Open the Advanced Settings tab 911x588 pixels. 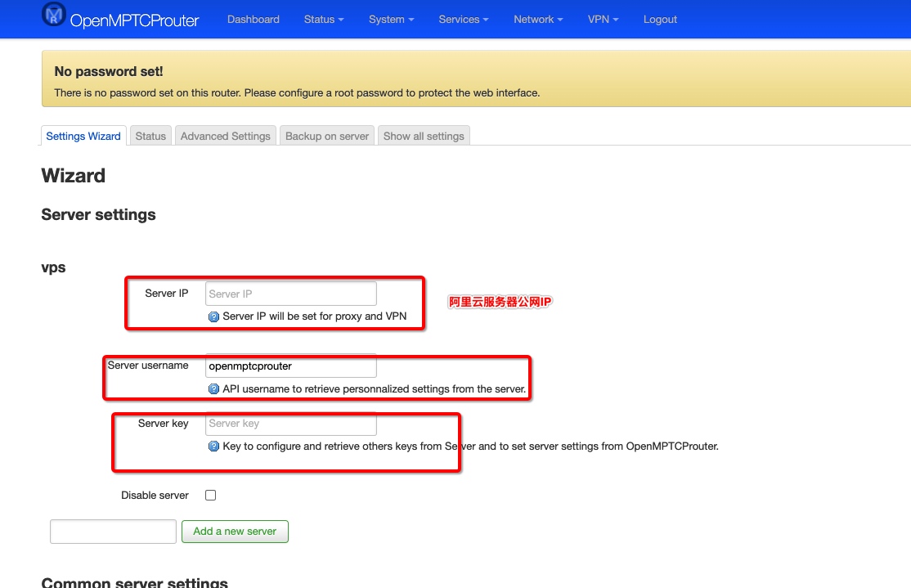[x=226, y=136]
